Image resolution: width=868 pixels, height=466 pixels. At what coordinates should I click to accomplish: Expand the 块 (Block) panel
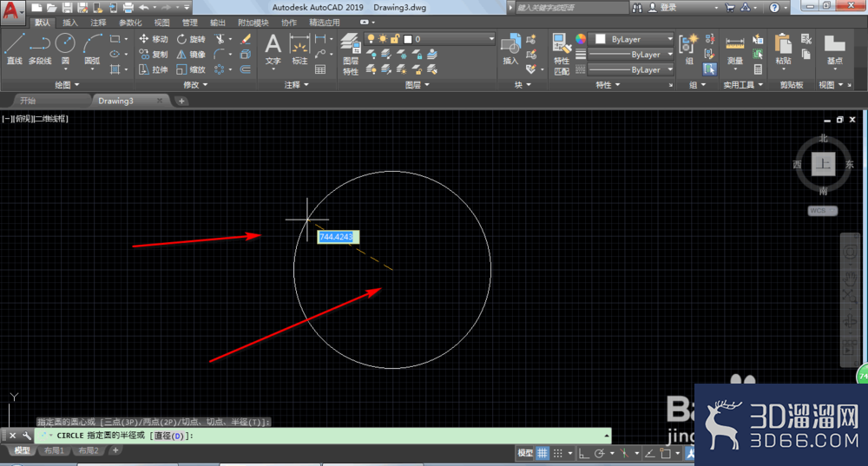pos(523,85)
